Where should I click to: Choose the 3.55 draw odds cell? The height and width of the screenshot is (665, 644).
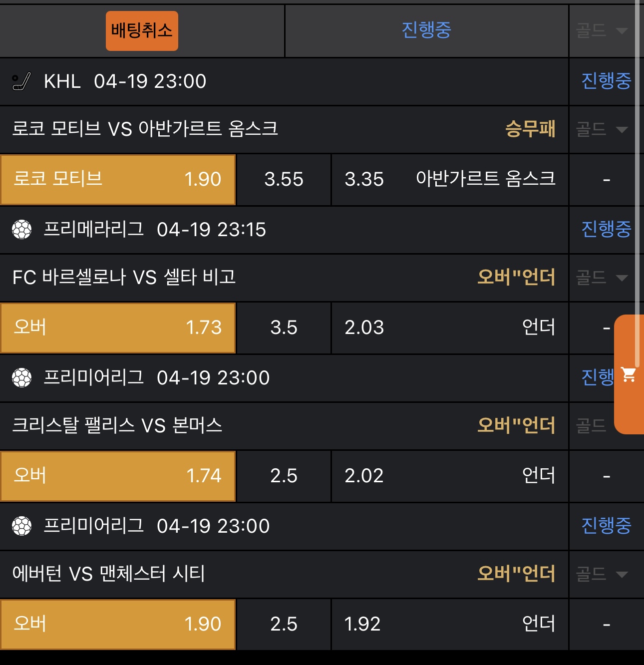click(284, 180)
